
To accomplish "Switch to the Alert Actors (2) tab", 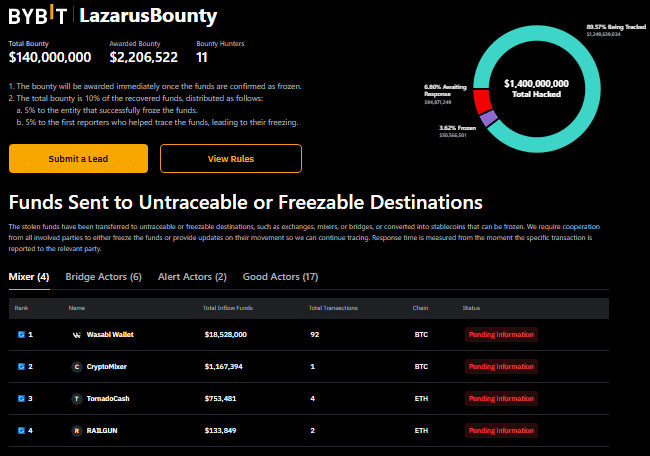I will point(192,276).
